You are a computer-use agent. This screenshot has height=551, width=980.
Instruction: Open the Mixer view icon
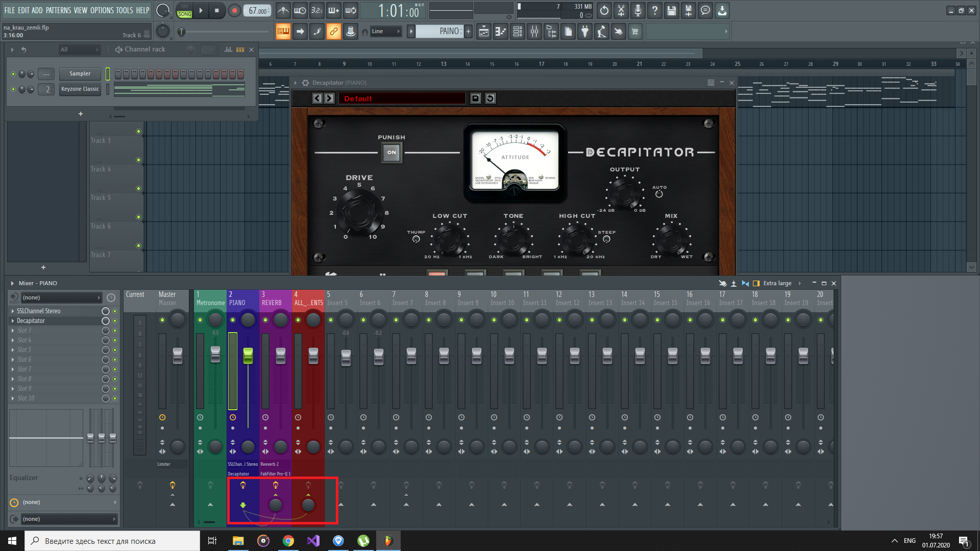click(x=534, y=32)
